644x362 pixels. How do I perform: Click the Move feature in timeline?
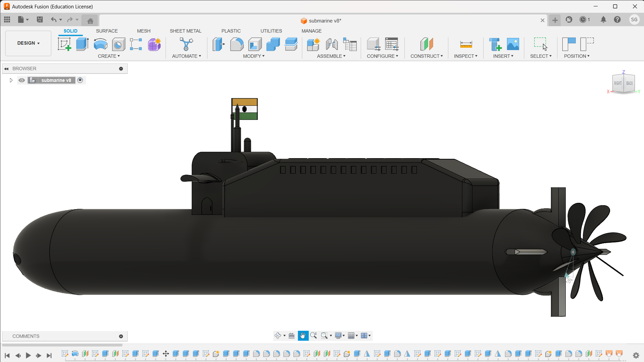click(166, 354)
